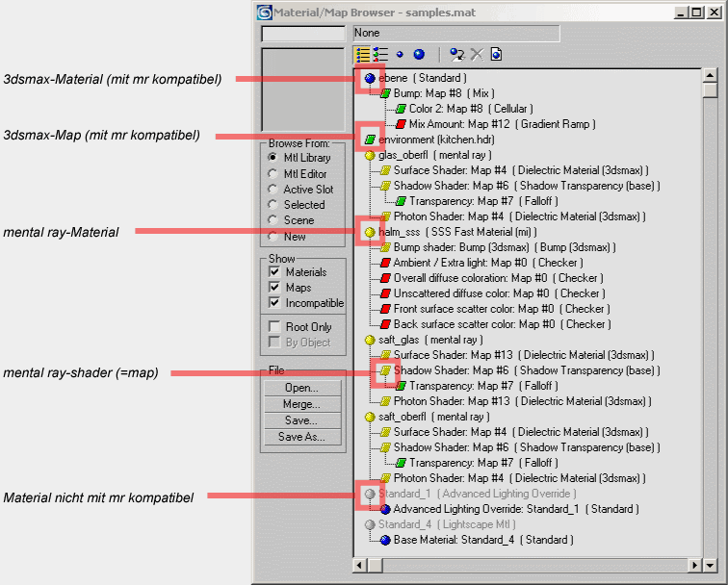Click blue sphere icon of Base Material: Standard_4
728x585 pixels.
[x=385, y=540]
